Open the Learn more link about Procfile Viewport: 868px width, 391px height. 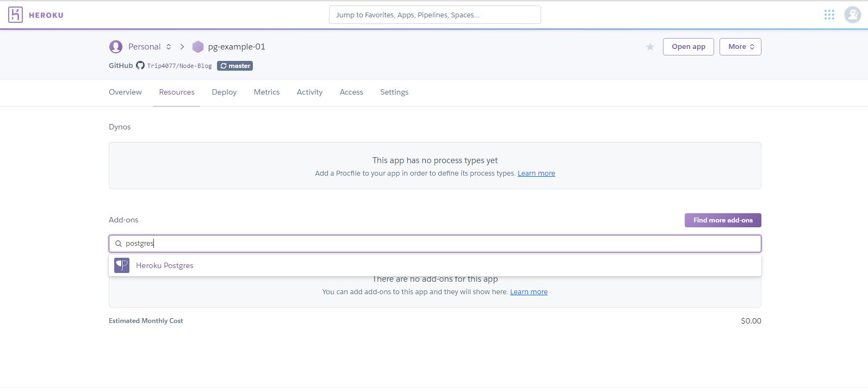[x=536, y=173]
